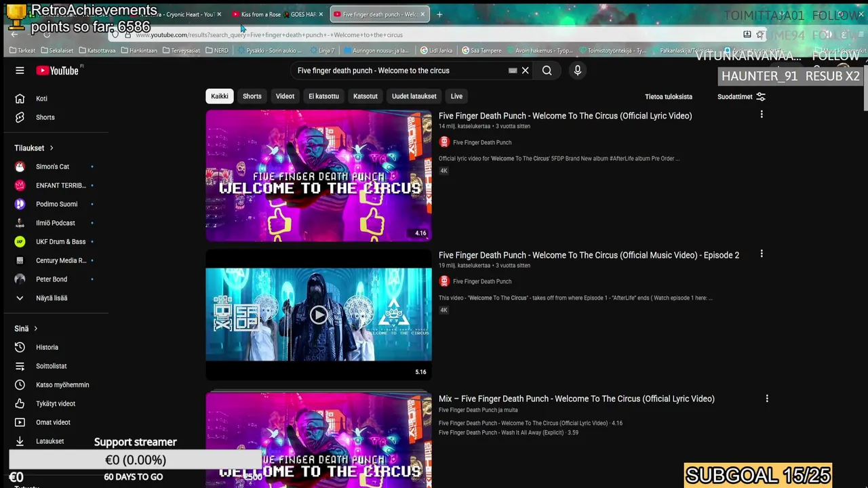The width and height of the screenshot is (868, 488).
Task: Select the Katsotut filter chip
Action: coord(366,96)
